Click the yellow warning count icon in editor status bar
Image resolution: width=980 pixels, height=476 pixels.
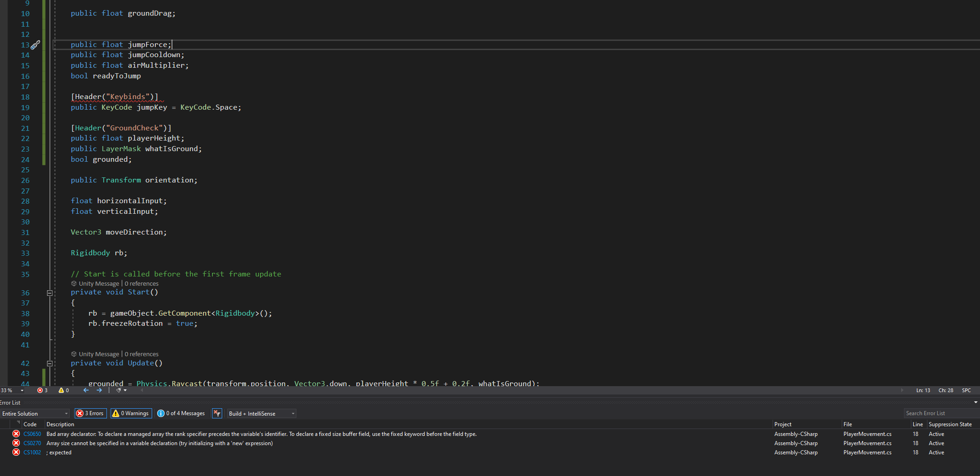[x=61, y=390]
